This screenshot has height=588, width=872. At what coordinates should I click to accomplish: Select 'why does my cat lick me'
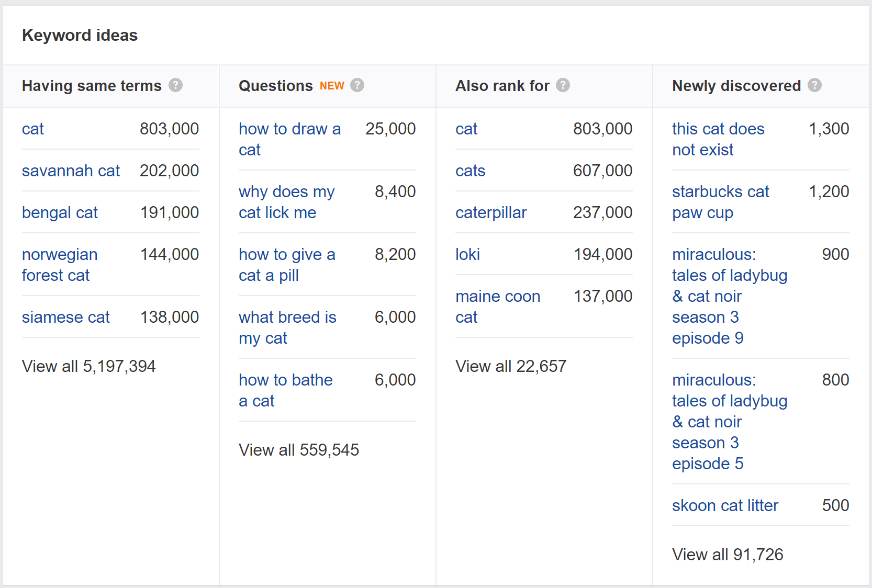tap(286, 202)
